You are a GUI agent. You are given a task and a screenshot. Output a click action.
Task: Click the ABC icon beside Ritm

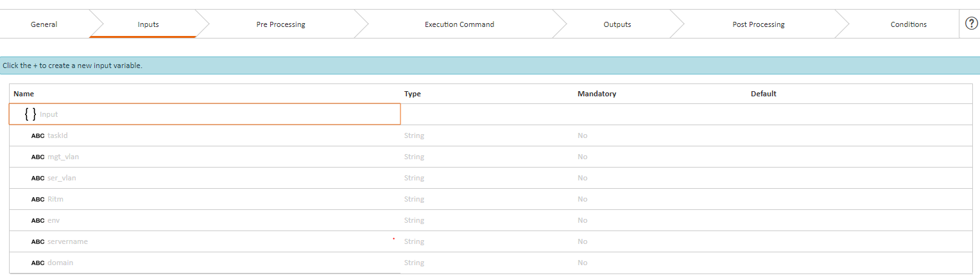tap(38, 200)
